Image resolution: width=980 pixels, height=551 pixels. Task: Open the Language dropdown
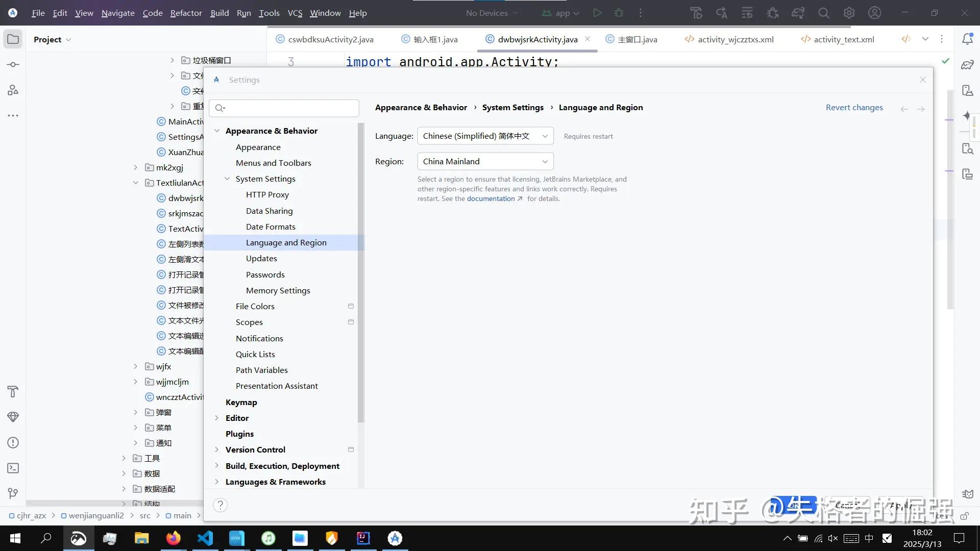(485, 136)
